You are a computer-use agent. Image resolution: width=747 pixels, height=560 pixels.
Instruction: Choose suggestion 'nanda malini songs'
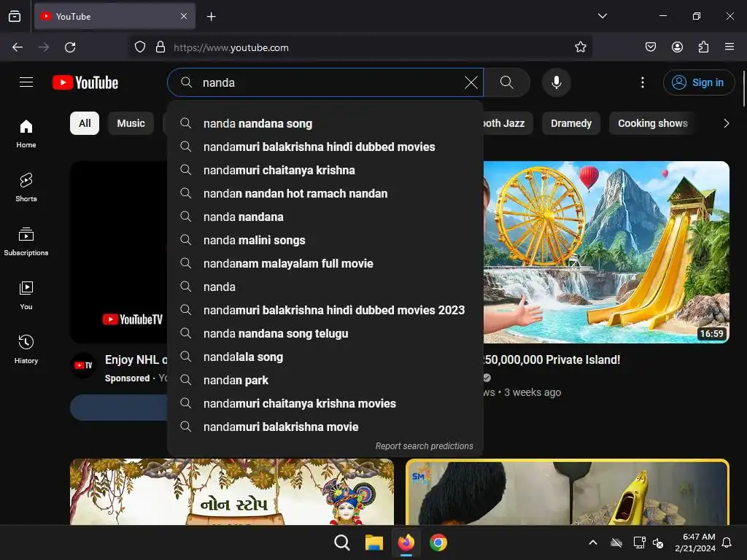point(325,240)
